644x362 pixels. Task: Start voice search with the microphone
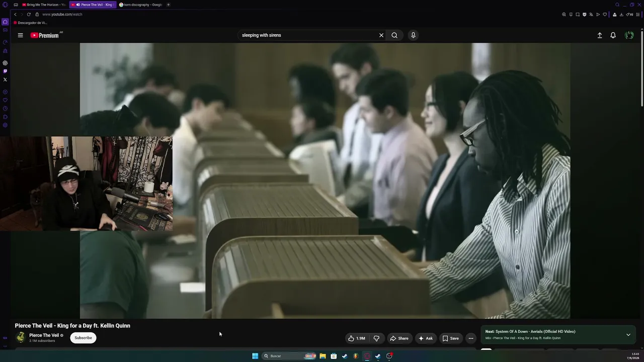coord(413,35)
